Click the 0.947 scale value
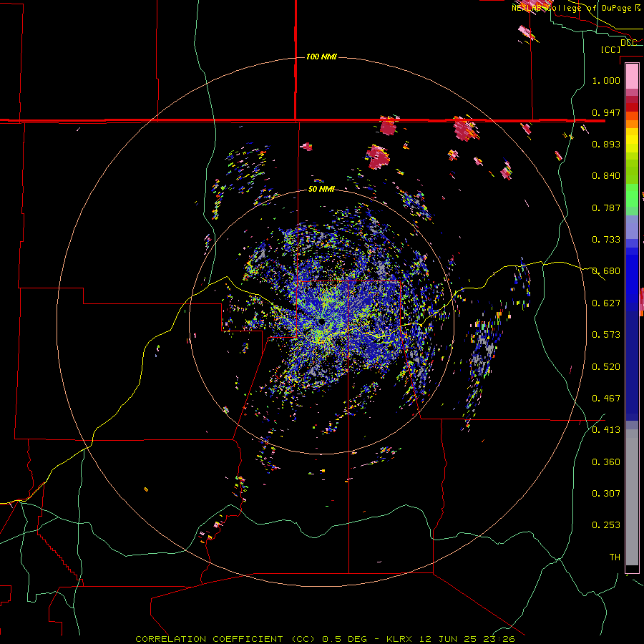This screenshot has width=644, height=644. [606, 112]
